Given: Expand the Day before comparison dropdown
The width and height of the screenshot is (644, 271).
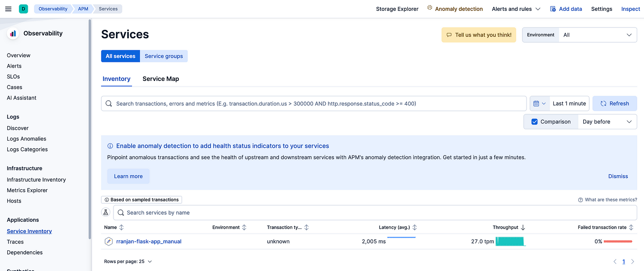Looking at the screenshot, I should tap(607, 122).
